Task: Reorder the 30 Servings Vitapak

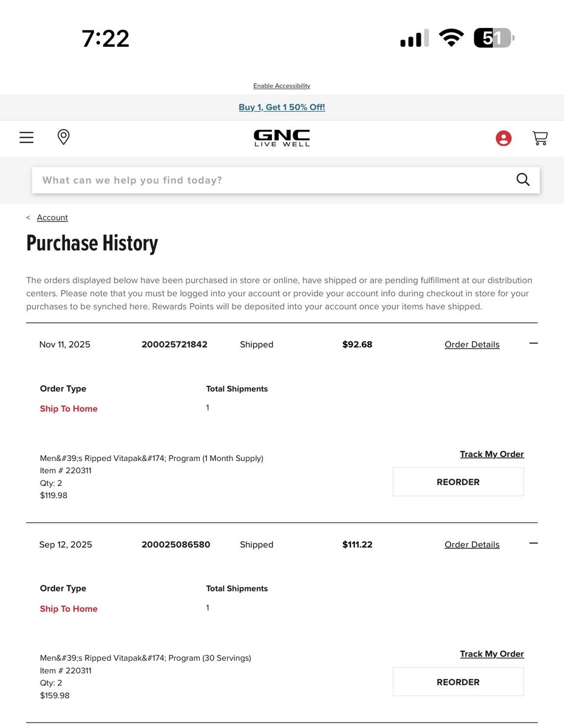Action: coord(458,682)
